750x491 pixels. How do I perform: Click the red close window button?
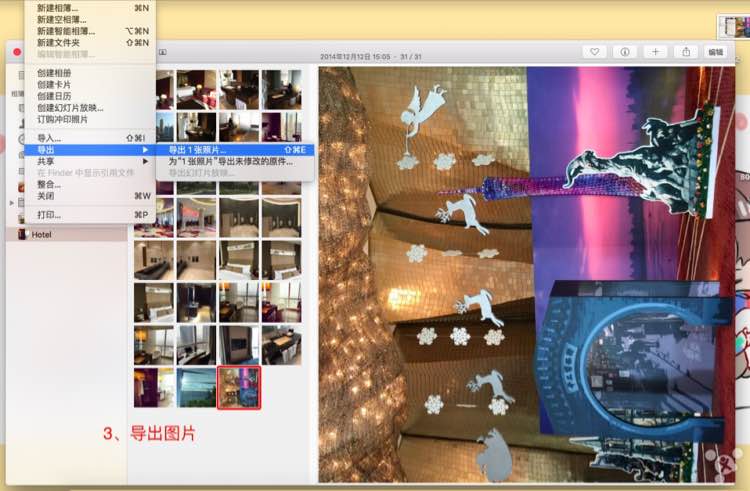(17, 52)
